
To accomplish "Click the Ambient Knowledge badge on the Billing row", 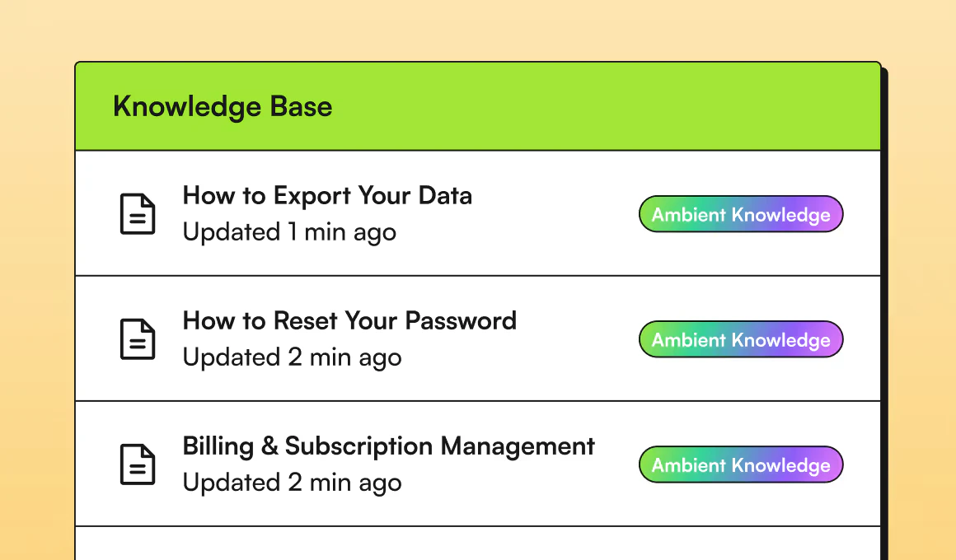I will (x=741, y=465).
